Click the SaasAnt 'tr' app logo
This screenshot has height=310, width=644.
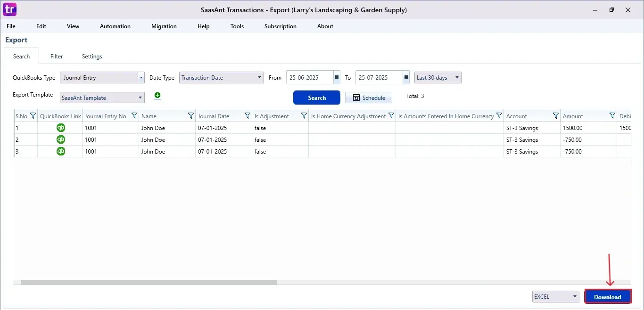[x=9, y=9]
